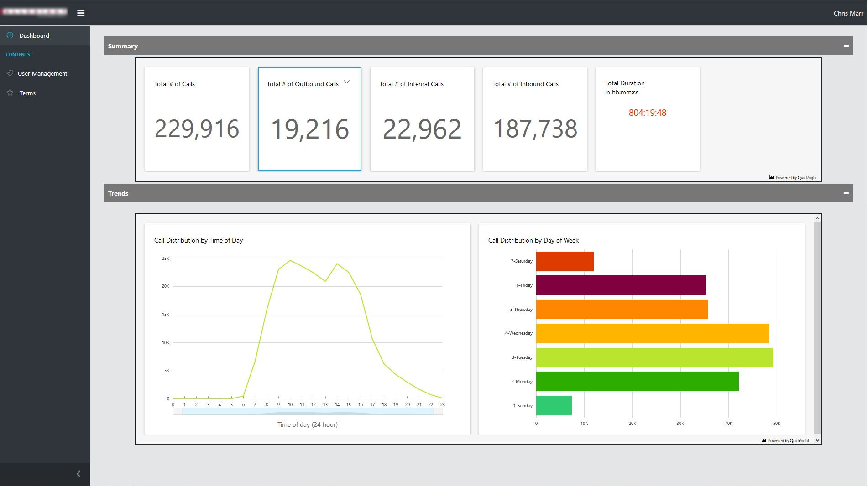Collapse the Summary section

[x=846, y=46]
